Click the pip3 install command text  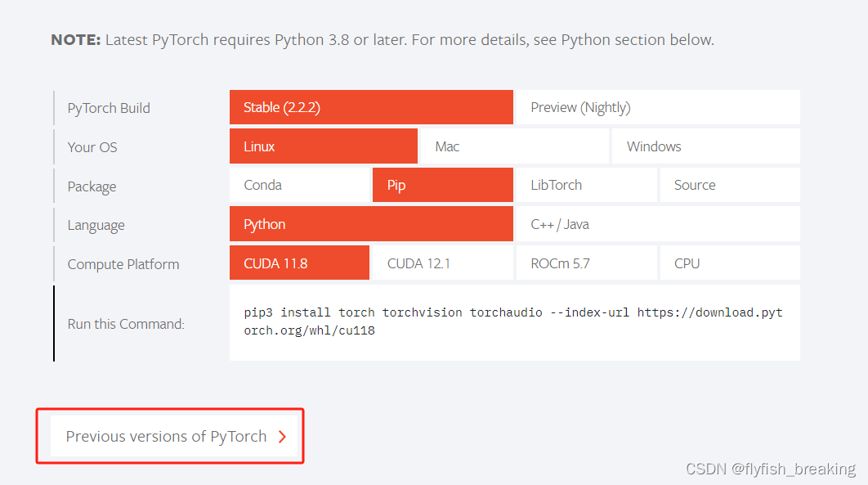click(513, 322)
